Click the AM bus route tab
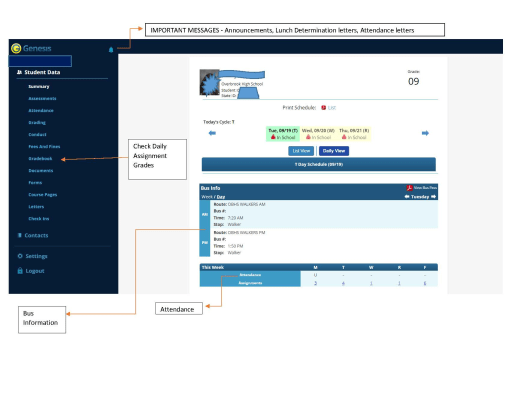512x396 pixels. pos(205,214)
